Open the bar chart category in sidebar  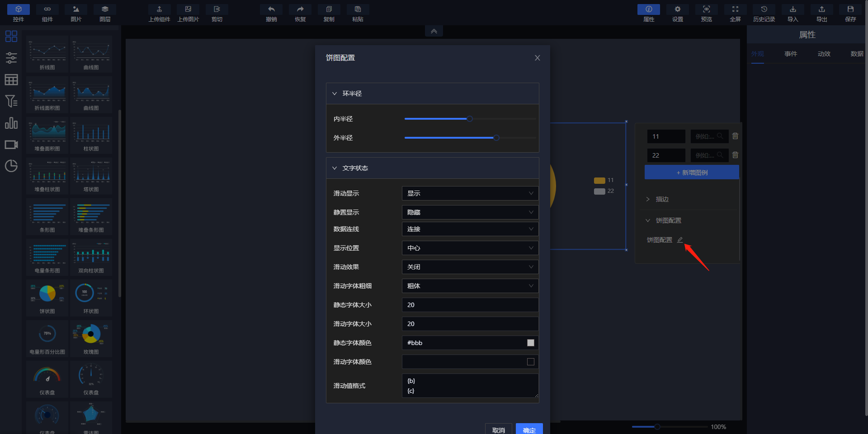click(x=11, y=123)
